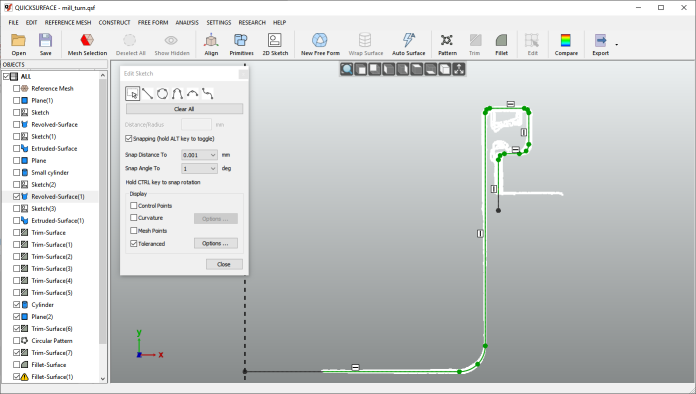Click the HELP menu
This screenshot has width=696, height=394.
pyautogui.click(x=279, y=22)
